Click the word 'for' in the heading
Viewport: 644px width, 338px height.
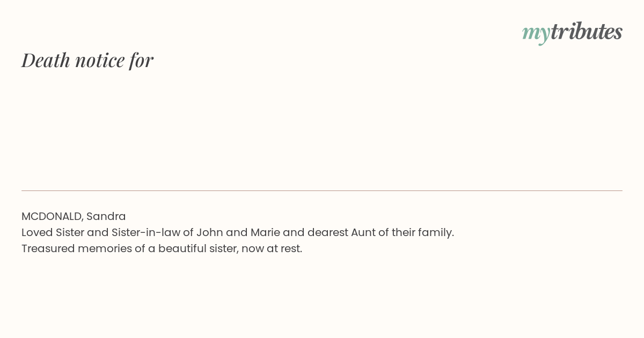tap(142, 60)
